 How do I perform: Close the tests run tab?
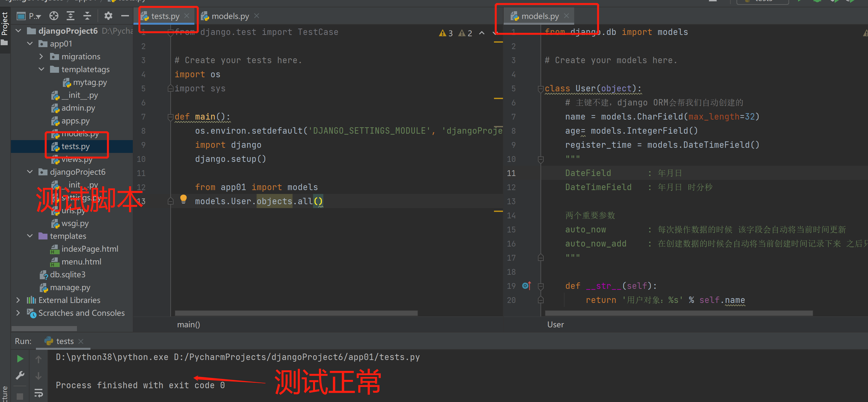(x=81, y=341)
